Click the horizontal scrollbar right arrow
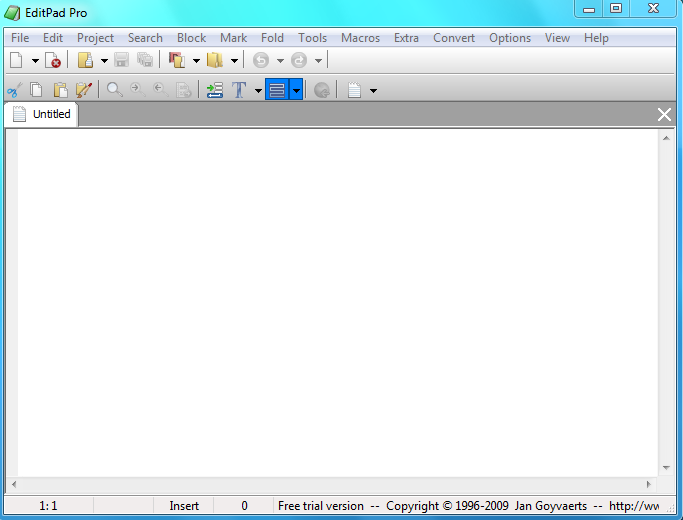This screenshot has height=520, width=683. [x=649, y=484]
